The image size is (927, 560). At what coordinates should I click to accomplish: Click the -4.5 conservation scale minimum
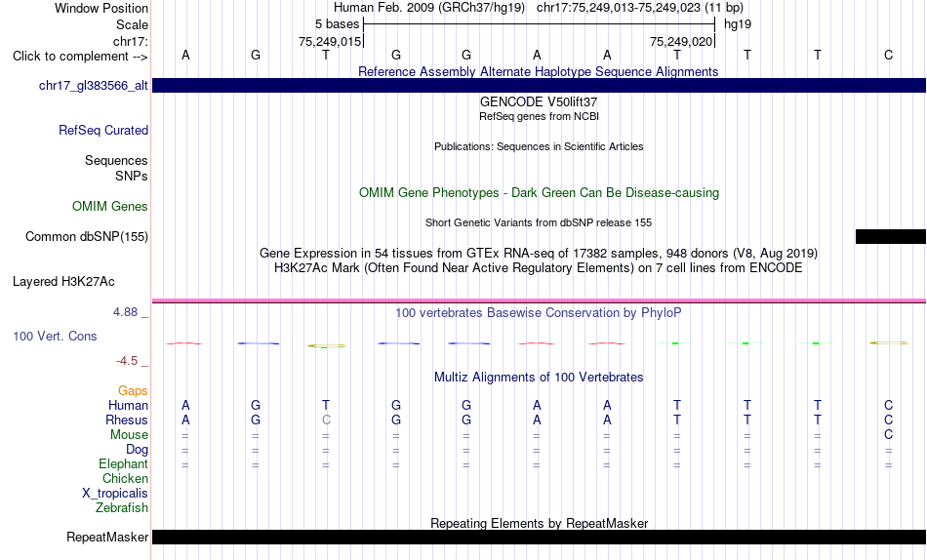[x=127, y=361]
